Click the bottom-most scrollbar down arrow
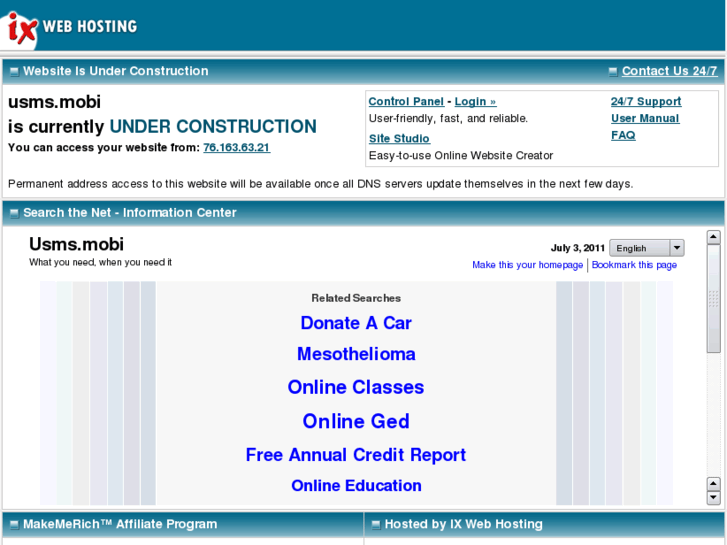The image size is (727, 545). pos(713,498)
